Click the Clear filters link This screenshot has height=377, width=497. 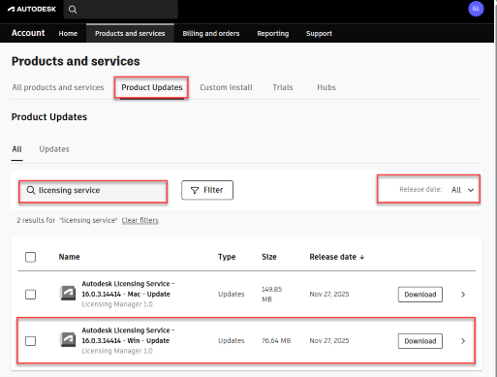pos(140,220)
